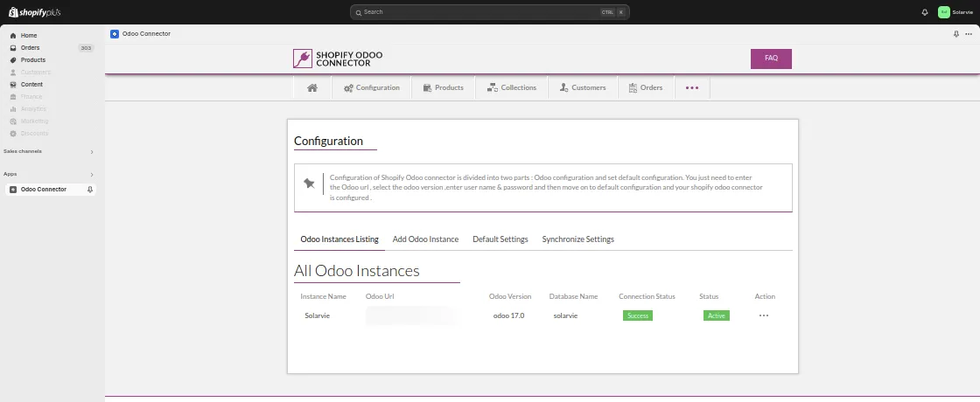The height and width of the screenshot is (402, 980).
Task: Pin the app using top-right pin icon
Action: tap(955, 34)
